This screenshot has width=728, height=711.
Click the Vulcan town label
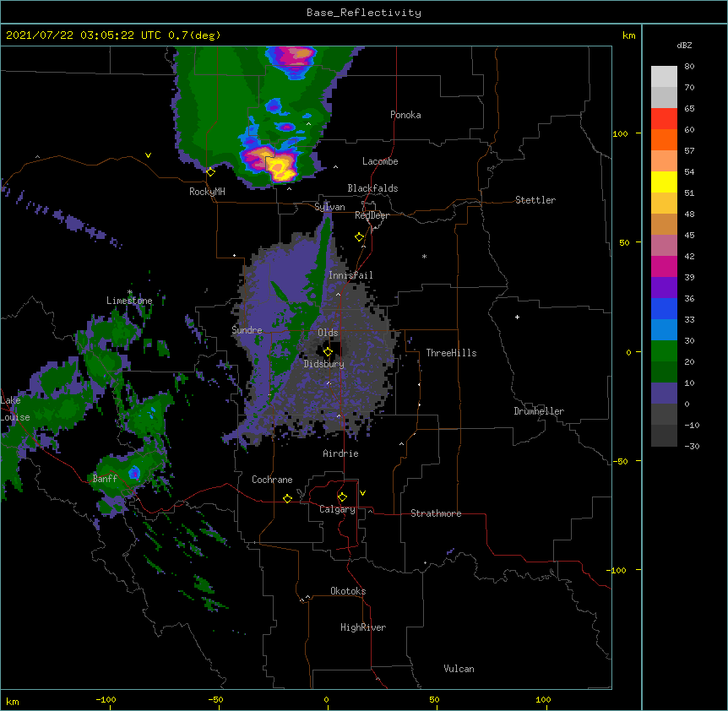click(459, 669)
